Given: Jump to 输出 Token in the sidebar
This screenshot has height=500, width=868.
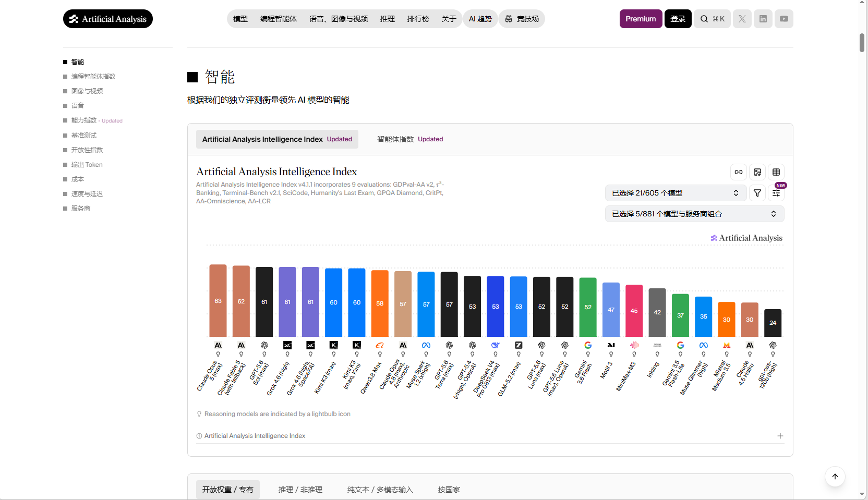Looking at the screenshot, I should 87,165.
